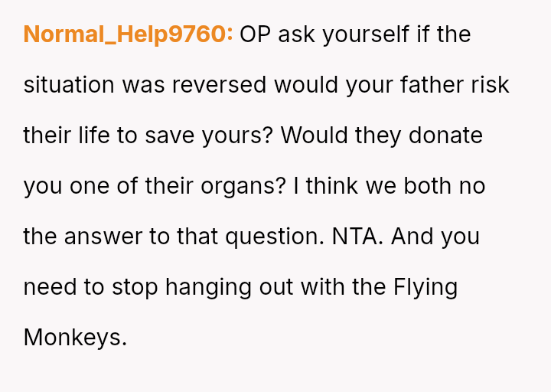Click the word "risk" in the comment

click(491, 85)
